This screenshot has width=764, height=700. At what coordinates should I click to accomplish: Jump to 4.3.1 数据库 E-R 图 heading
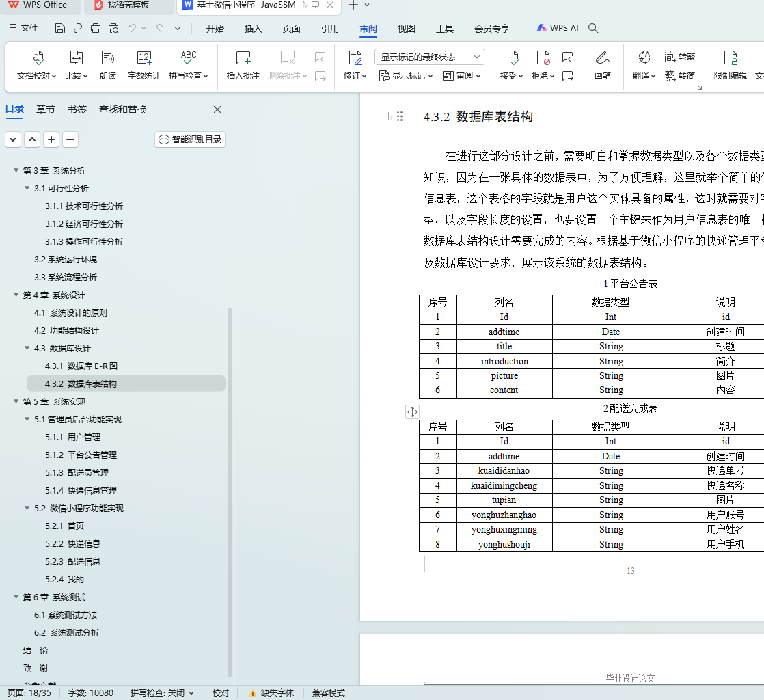81,366
